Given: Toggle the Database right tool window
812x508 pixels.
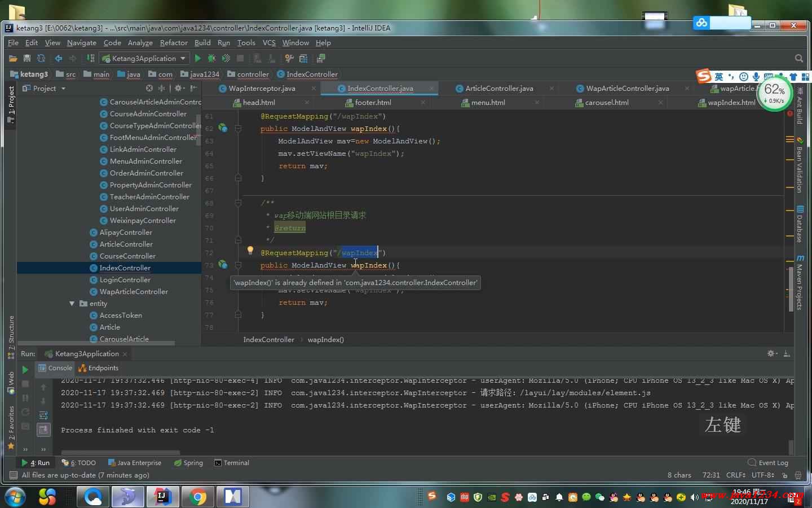Looking at the screenshot, I should [800, 224].
